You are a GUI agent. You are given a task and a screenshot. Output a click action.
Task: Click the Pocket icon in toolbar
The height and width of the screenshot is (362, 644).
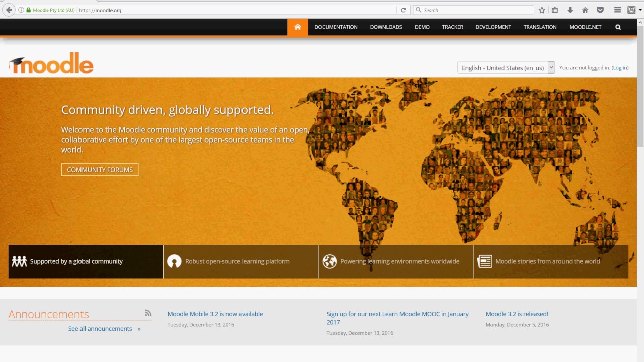600,10
